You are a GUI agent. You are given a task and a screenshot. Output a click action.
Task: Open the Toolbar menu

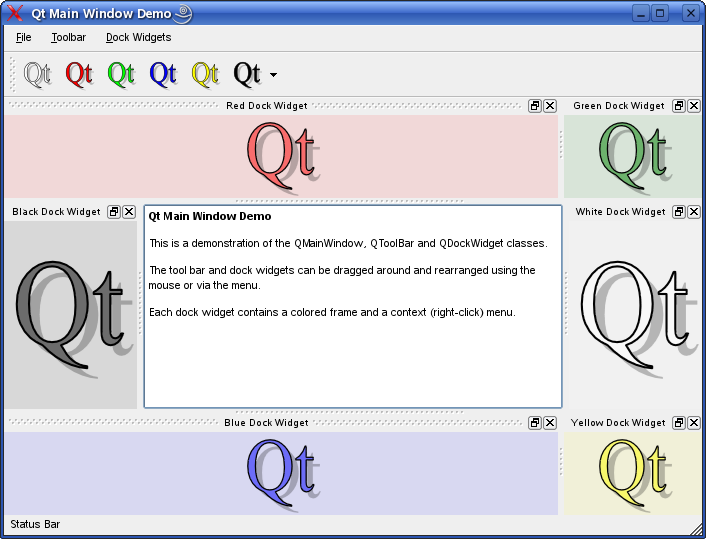point(68,37)
